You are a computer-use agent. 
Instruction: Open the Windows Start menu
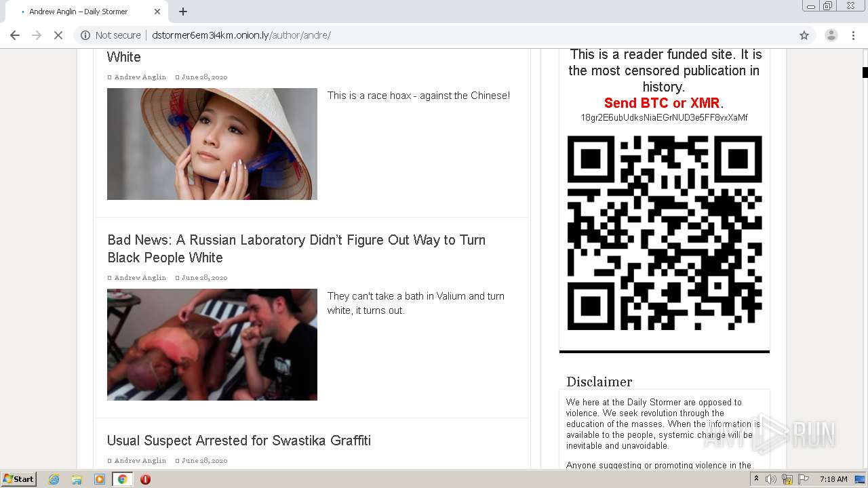tap(19, 479)
